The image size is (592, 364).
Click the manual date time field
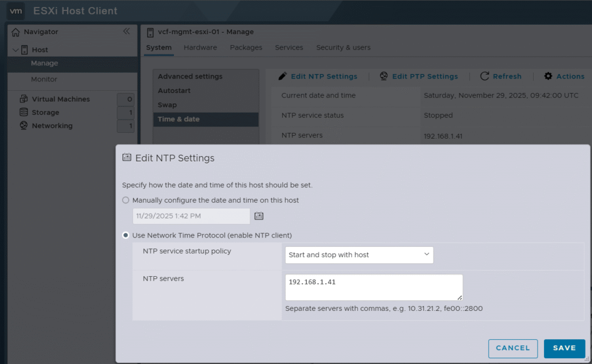191,216
